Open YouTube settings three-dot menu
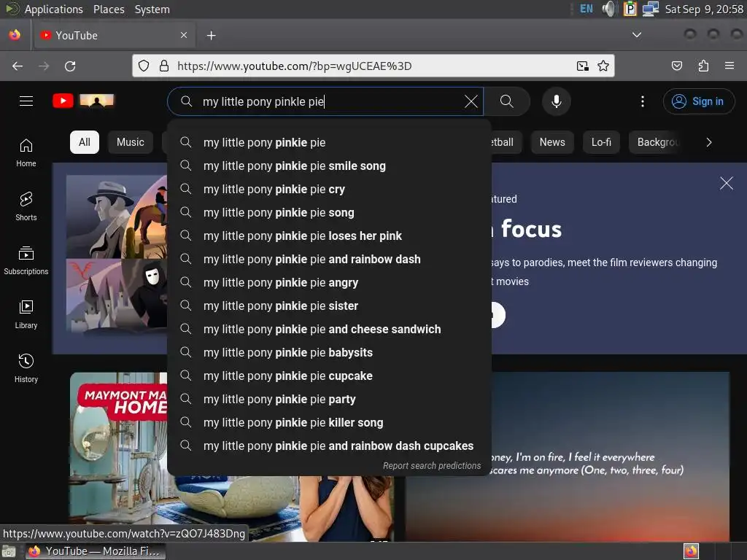Image resolution: width=747 pixels, height=560 pixels. (643, 101)
